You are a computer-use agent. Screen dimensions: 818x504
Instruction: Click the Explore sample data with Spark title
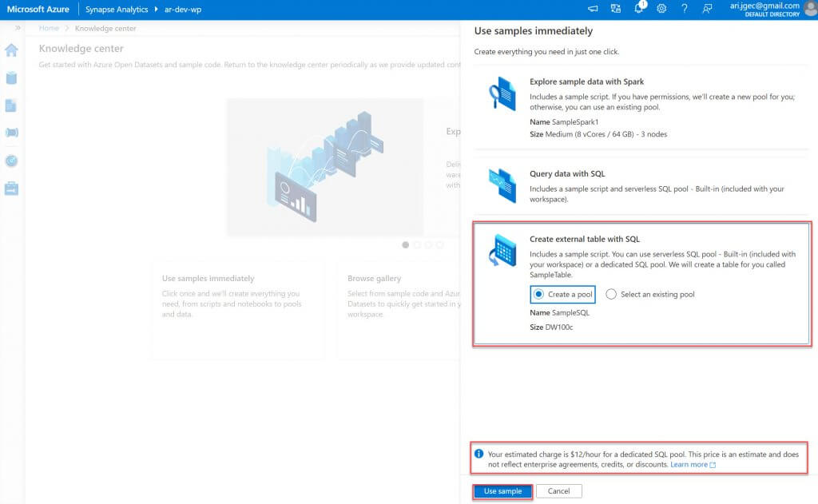[x=586, y=81]
